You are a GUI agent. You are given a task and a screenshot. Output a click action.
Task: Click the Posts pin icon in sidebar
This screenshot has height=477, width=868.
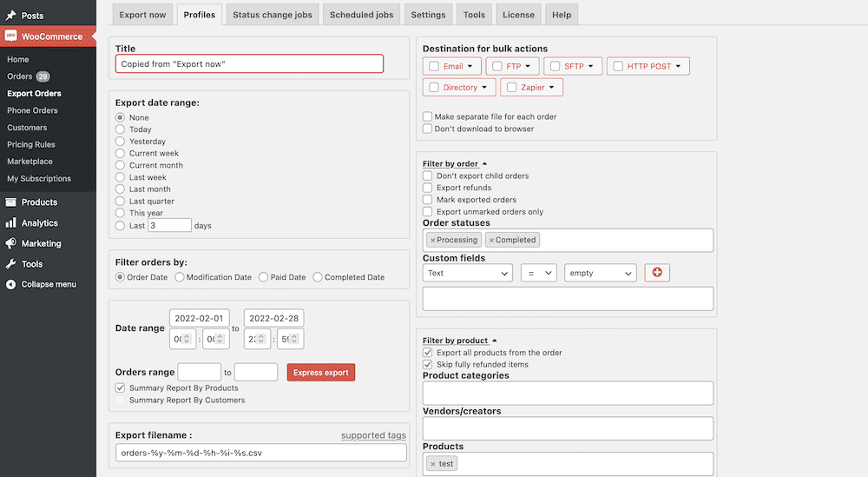coord(10,16)
